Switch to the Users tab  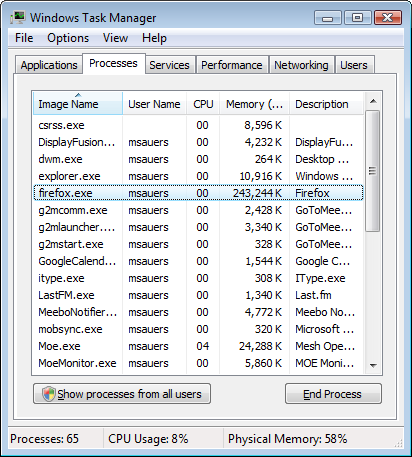tap(354, 65)
